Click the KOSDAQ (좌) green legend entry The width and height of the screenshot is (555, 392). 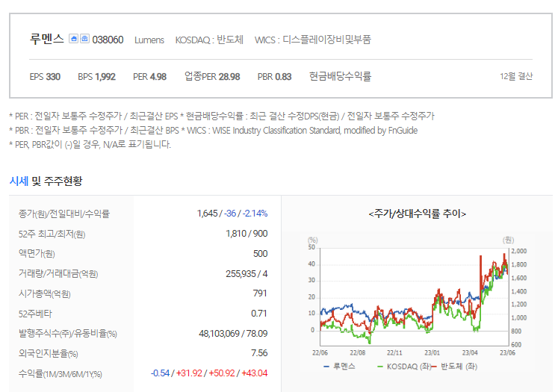pyautogui.click(x=403, y=367)
